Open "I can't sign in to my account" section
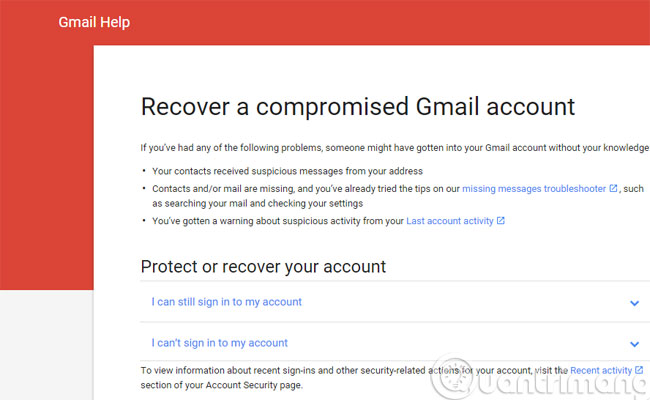 click(219, 343)
